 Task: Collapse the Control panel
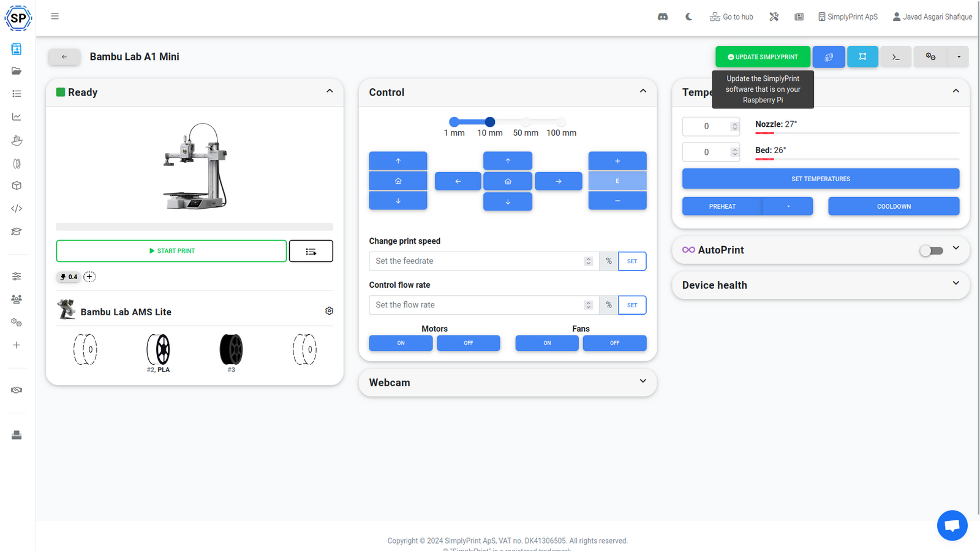[643, 91]
